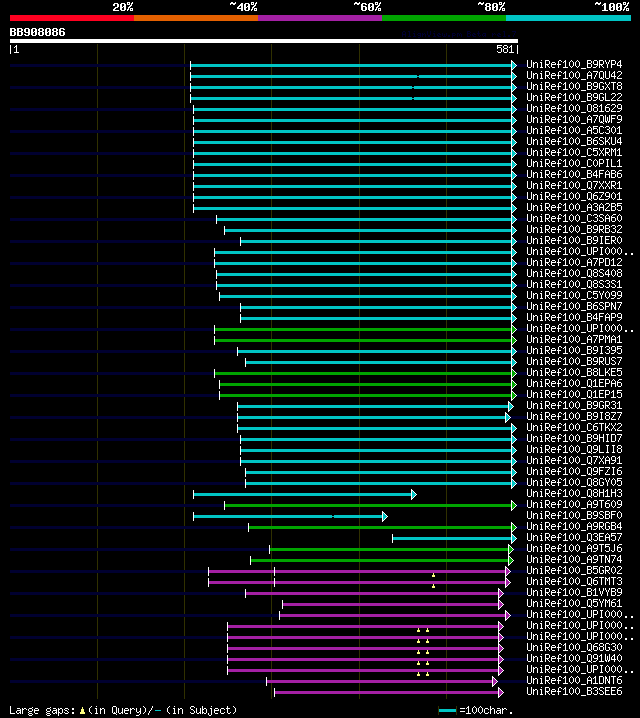
Task: Select hit label UniRef100_Q8H1H3
Action: click(574, 493)
